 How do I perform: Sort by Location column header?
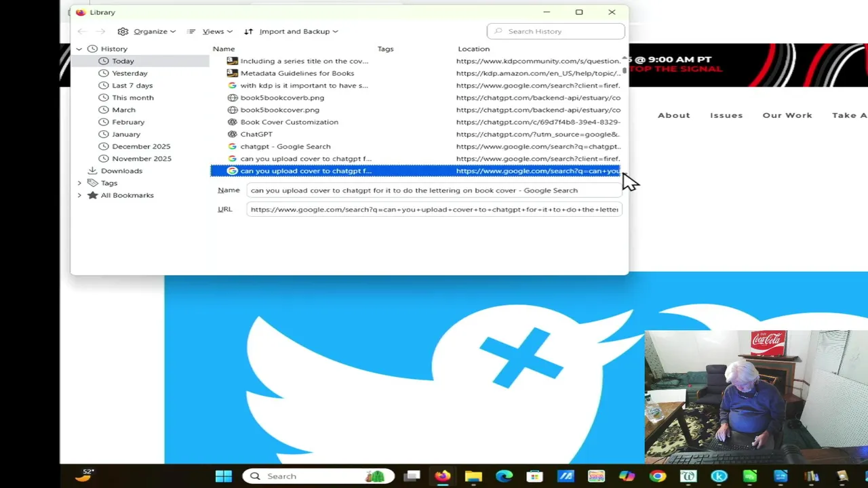point(473,49)
